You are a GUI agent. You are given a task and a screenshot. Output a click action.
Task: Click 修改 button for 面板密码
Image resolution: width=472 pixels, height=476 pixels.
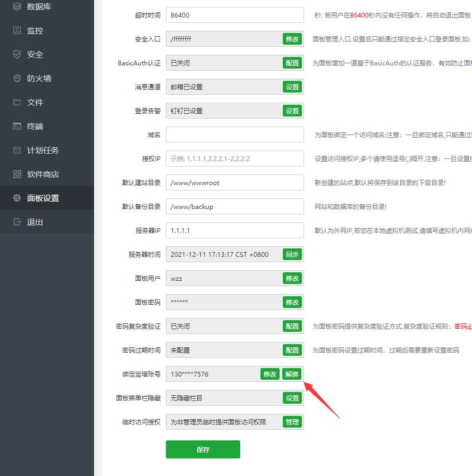coord(292,303)
